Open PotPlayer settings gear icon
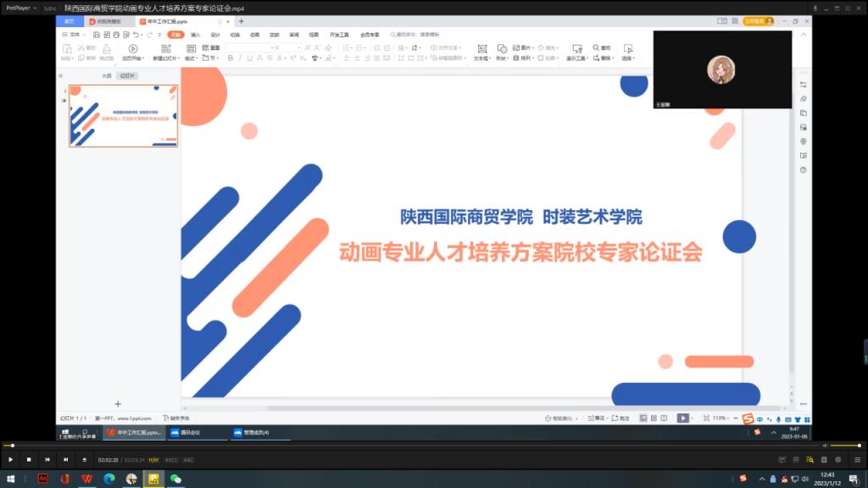 pyautogui.click(x=837, y=459)
